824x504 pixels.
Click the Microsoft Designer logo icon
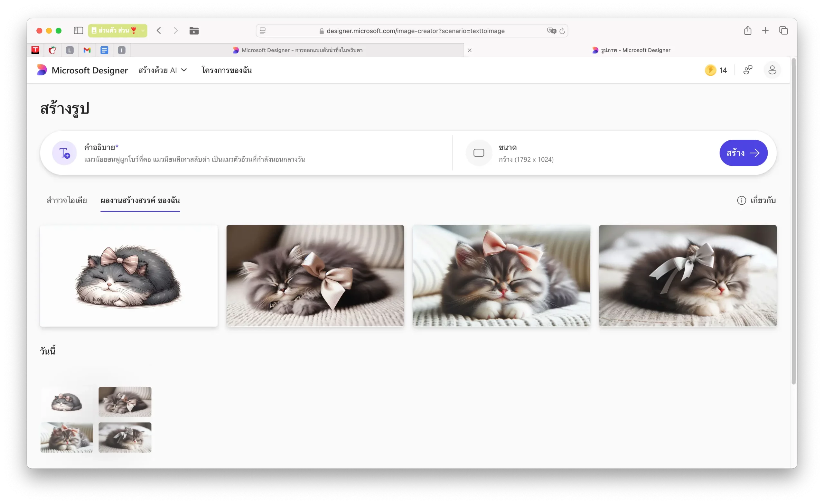42,70
